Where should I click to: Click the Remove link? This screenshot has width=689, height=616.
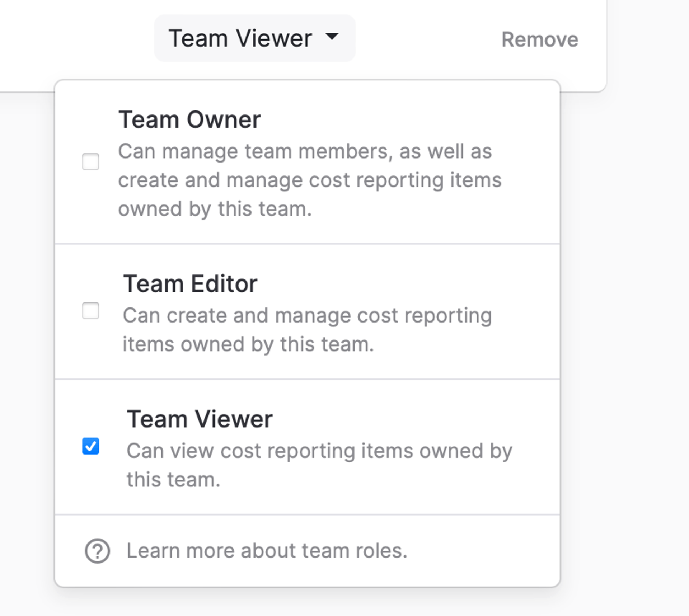point(540,39)
